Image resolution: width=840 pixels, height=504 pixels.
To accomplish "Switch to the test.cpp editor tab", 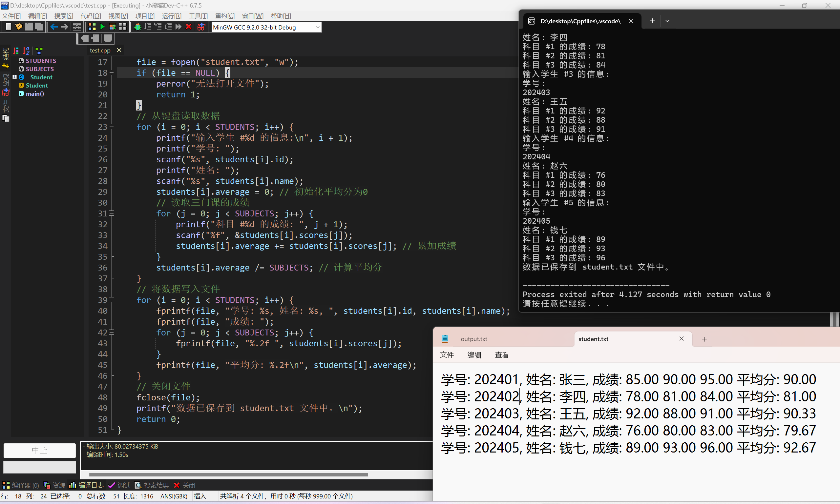I will click(100, 50).
